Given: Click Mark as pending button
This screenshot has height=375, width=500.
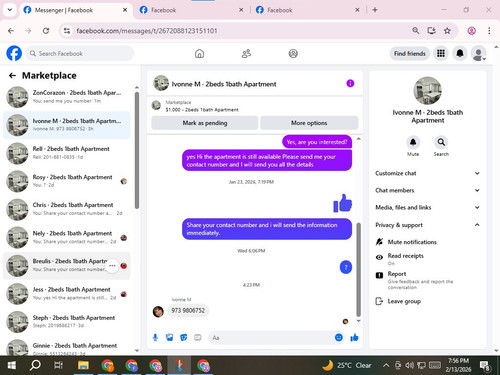Looking at the screenshot, I should tap(205, 123).
